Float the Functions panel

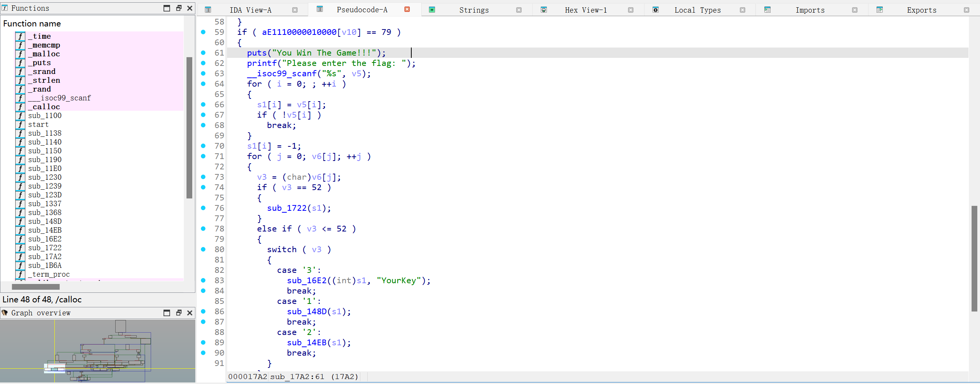[178, 8]
